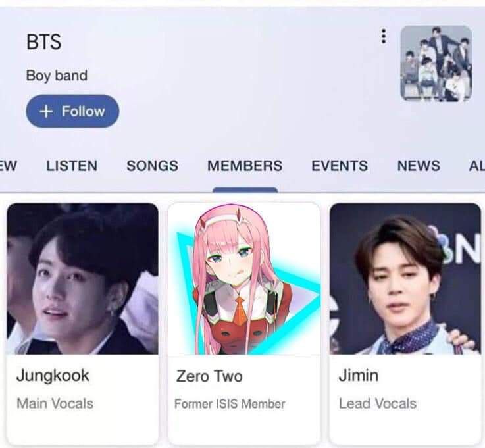Select the cut-off tab right of NEWS

(x=476, y=166)
